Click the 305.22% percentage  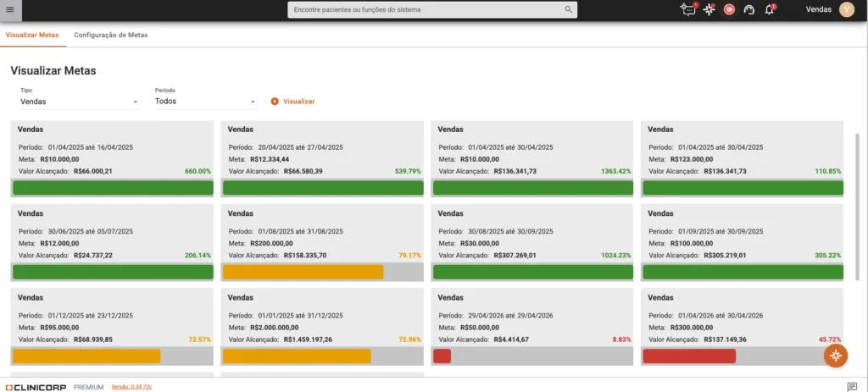pyautogui.click(x=828, y=256)
